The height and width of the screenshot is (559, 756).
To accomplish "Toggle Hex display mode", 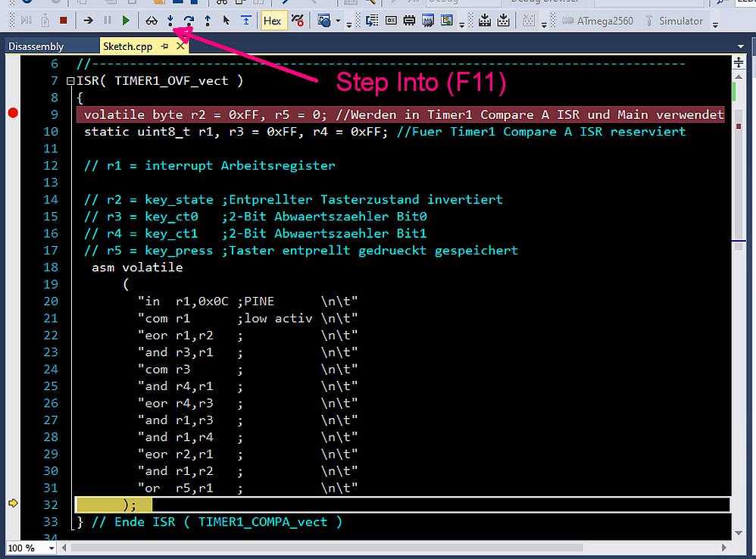I will [x=273, y=20].
